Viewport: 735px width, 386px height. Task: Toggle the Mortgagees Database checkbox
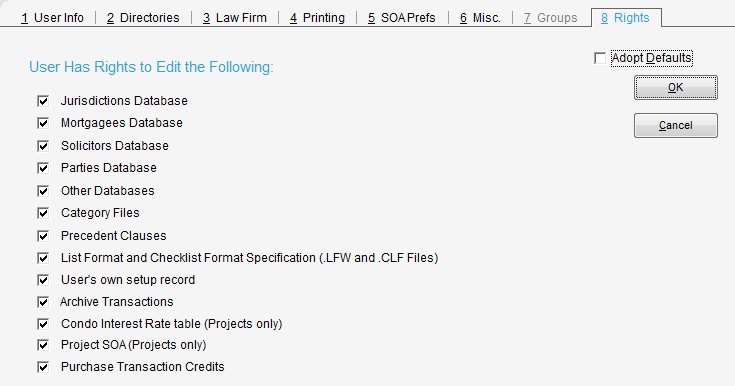click(x=43, y=123)
